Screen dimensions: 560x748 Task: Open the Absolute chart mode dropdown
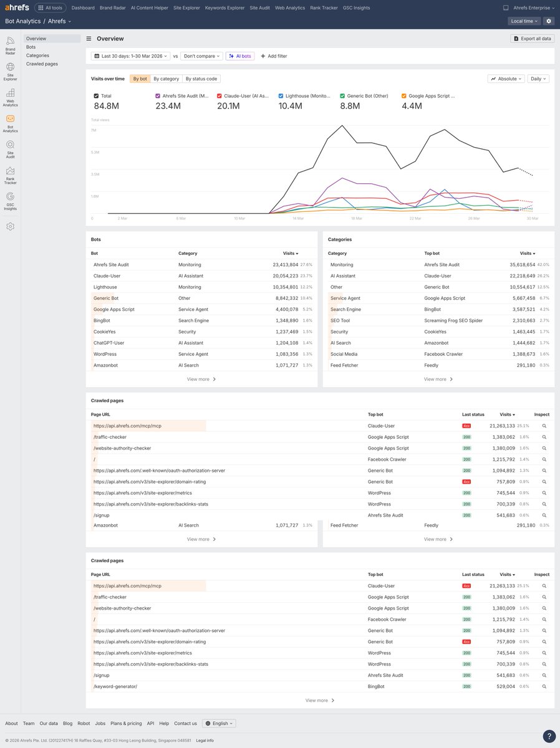click(x=506, y=79)
